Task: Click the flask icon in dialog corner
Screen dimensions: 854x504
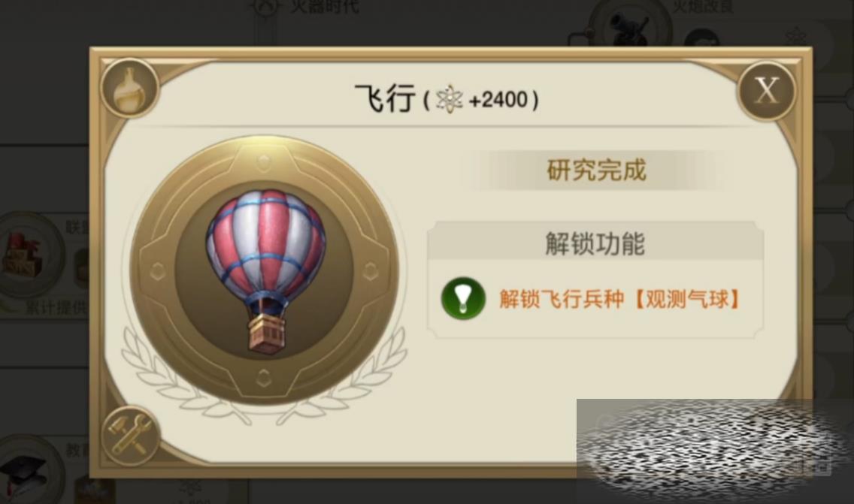Action: coord(129,88)
